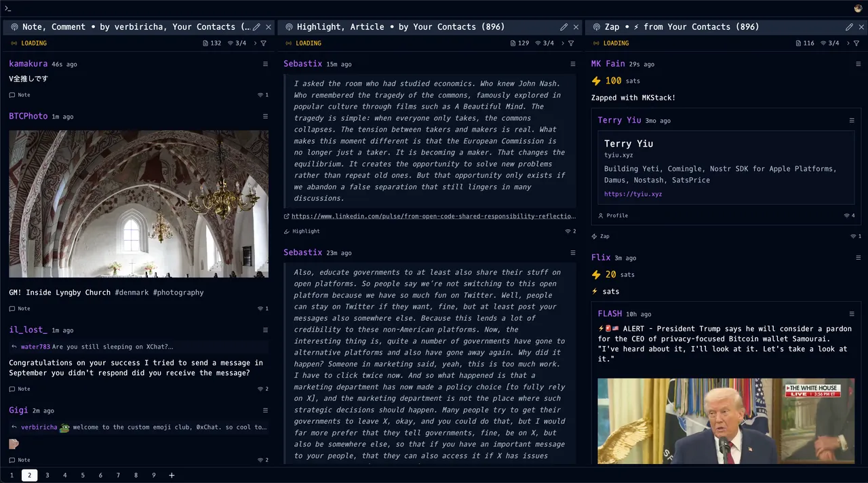This screenshot has width=868, height=483.
Task: Edit the Note, Comment column with pencil icon
Action: [256, 27]
